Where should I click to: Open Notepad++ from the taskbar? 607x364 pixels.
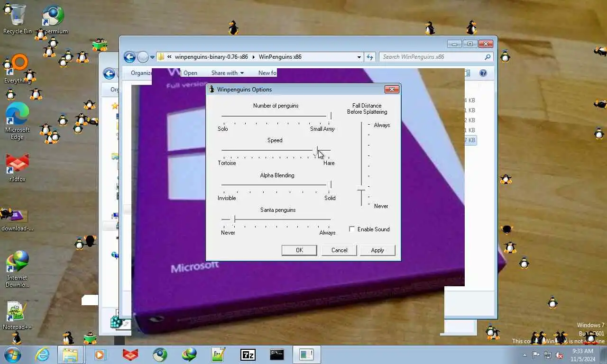click(x=219, y=355)
